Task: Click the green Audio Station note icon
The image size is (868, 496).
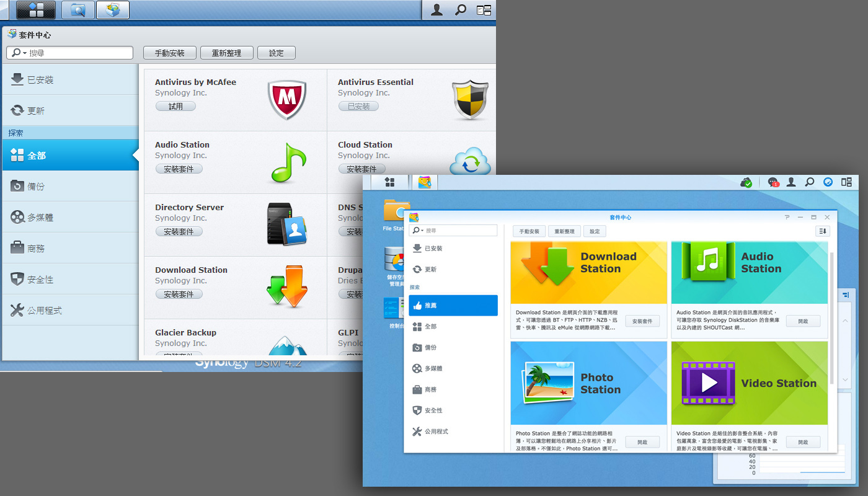Action: coord(288,163)
